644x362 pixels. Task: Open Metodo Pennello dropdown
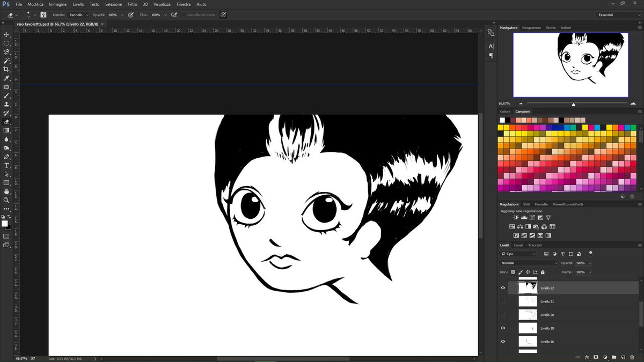coord(79,15)
